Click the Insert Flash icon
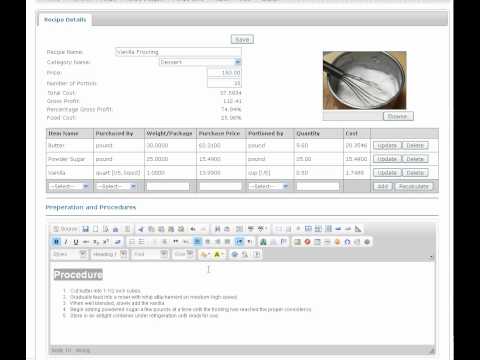480x360 pixels. click(x=307, y=242)
